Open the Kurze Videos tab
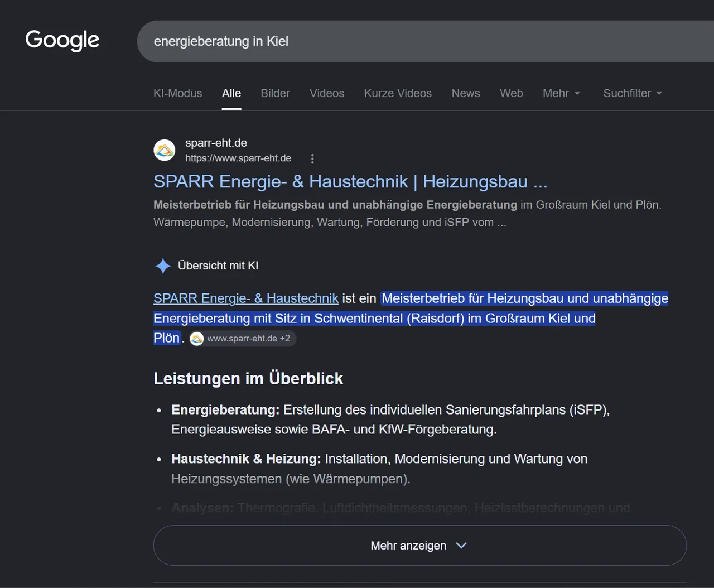Viewport: 714px width, 588px height. [398, 93]
